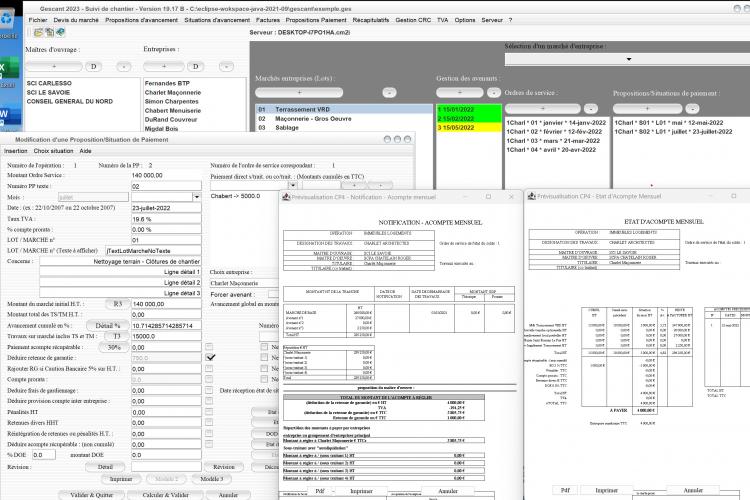Click Imprimer in Etat d'Acompte preview
The image size is (750, 500).
(606, 490)
